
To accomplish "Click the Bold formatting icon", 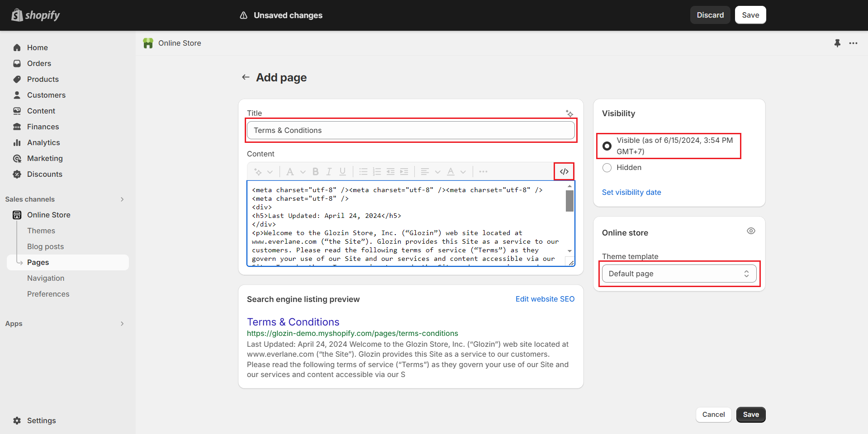I will (x=316, y=172).
